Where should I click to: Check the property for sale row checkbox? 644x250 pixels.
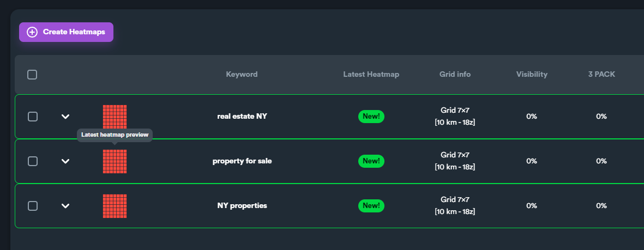click(x=33, y=161)
